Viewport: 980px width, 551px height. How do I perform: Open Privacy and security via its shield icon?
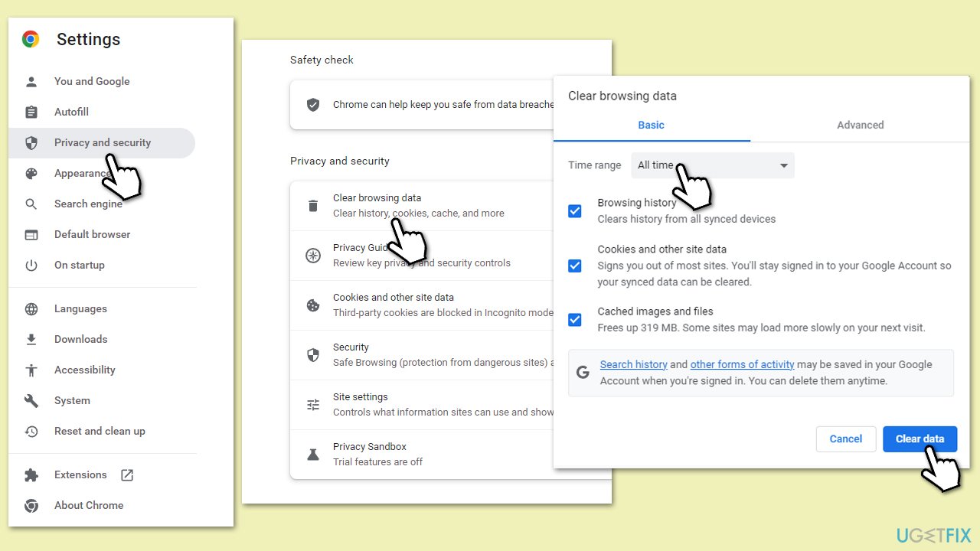point(31,142)
